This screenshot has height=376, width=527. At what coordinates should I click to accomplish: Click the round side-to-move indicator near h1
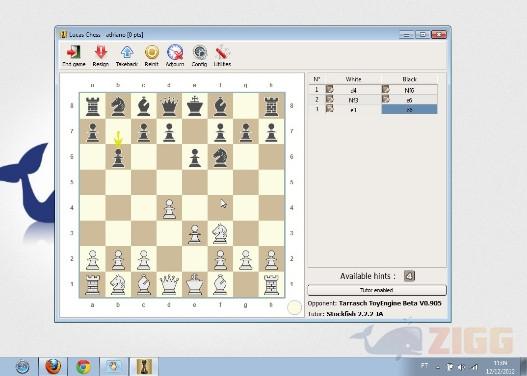click(x=295, y=307)
